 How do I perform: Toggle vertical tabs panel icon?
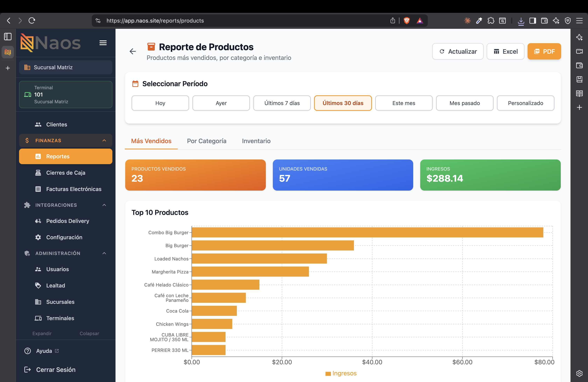[8, 37]
